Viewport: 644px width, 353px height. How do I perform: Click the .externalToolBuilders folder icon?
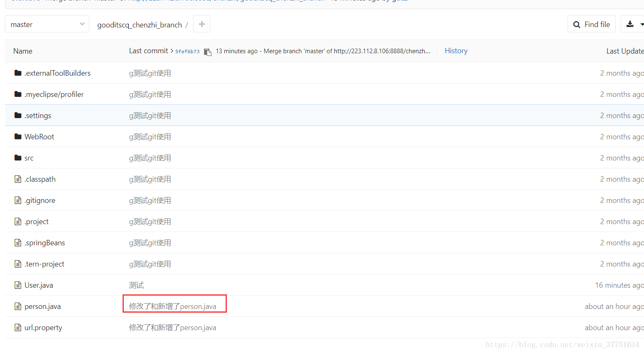[x=18, y=73]
